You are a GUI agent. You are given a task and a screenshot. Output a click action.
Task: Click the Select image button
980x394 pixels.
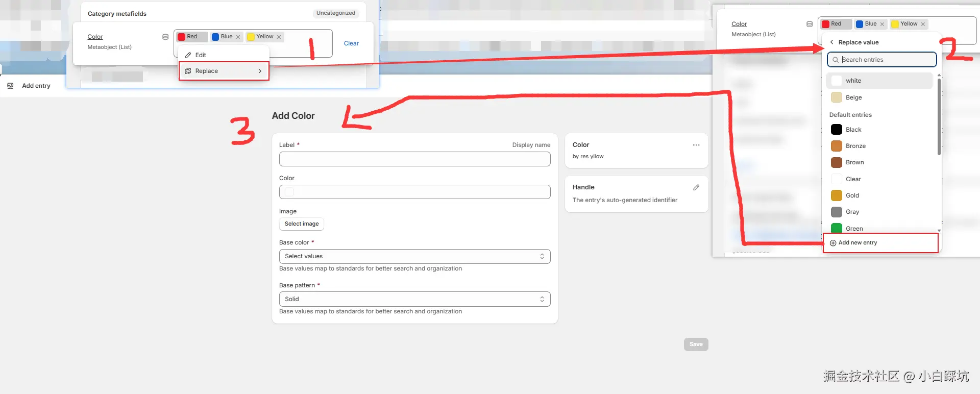[x=302, y=224]
